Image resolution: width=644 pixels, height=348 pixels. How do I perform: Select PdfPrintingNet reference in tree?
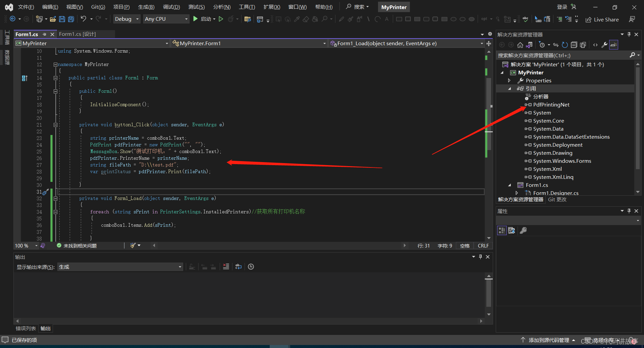(x=551, y=105)
